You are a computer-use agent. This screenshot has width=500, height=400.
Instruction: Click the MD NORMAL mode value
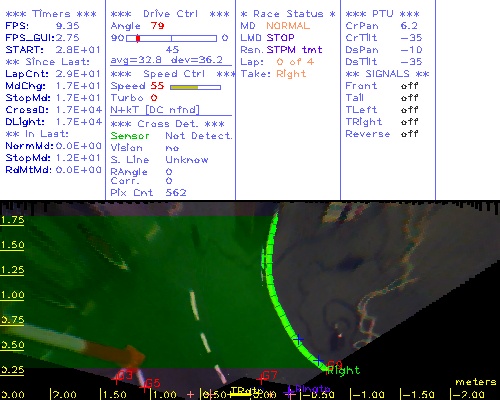(x=288, y=26)
